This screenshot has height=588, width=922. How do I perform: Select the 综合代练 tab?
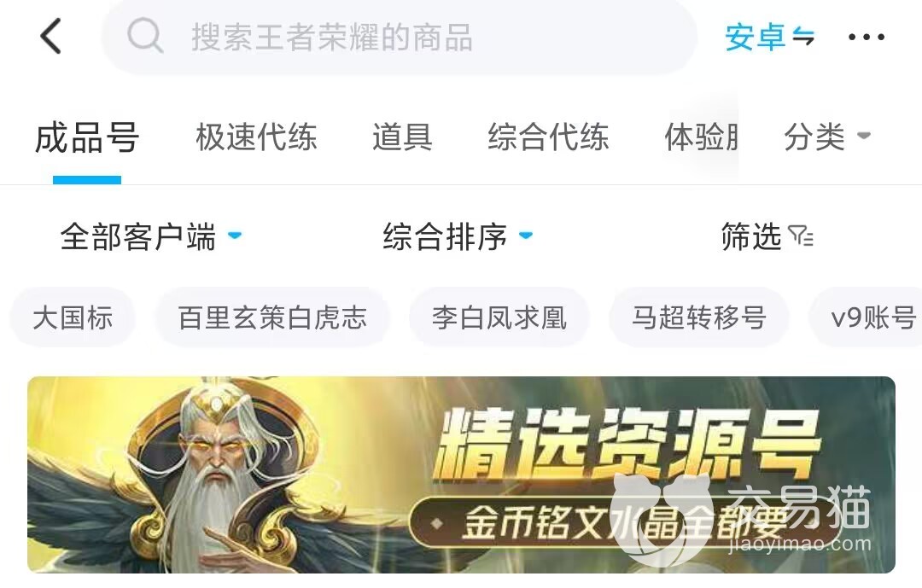coord(548,137)
